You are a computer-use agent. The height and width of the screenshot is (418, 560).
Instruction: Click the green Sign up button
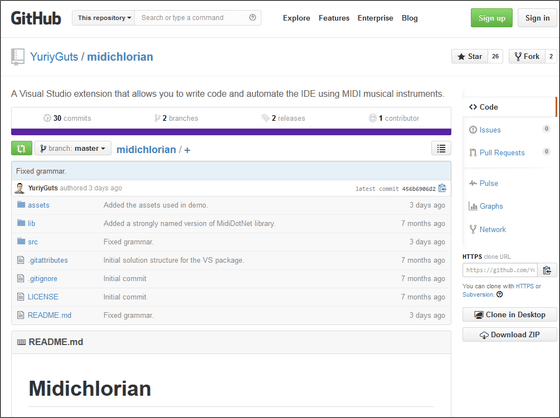coord(491,18)
